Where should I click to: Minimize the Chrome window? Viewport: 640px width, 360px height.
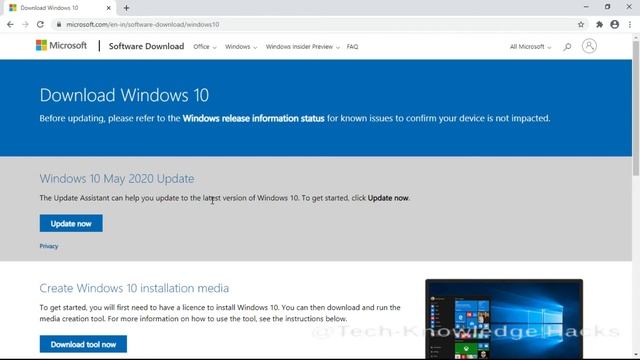(x=586, y=7)
